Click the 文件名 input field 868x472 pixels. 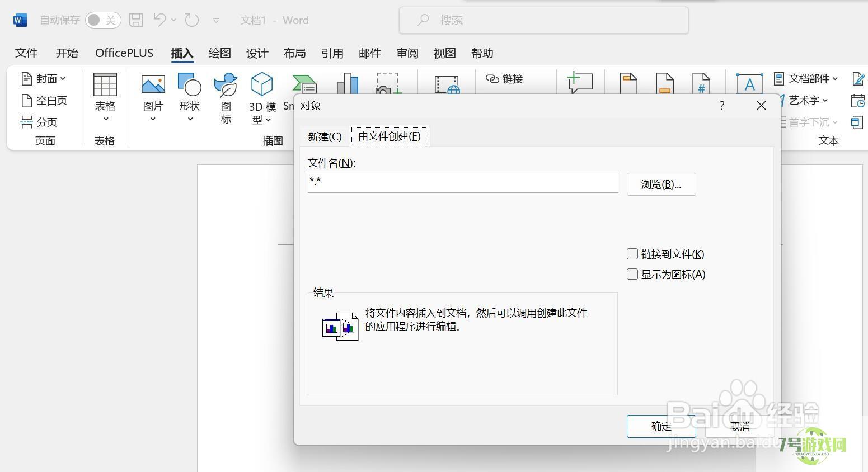463,183
